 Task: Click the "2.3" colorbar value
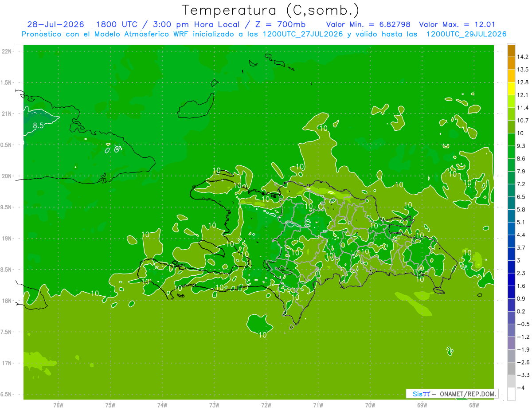pos(521,273)
